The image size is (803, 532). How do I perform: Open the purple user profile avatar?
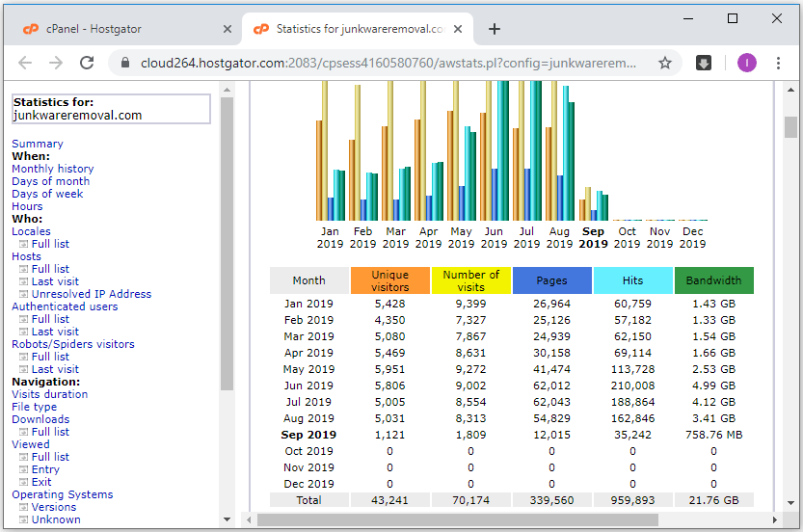point(747,63)
